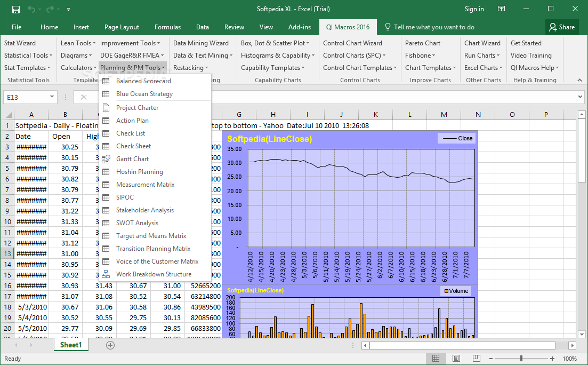Click Work Breakdown Structure hierarchy icon
This screenshot has height=365, width=588.
pyautogui.click(x=106, y=274)
